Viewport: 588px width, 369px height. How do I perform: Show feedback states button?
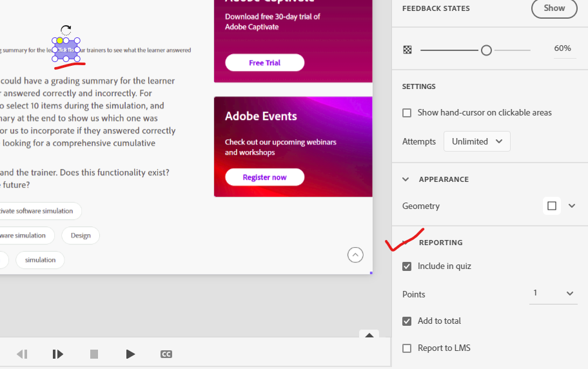pyautogui.click(x=554, y=8)
